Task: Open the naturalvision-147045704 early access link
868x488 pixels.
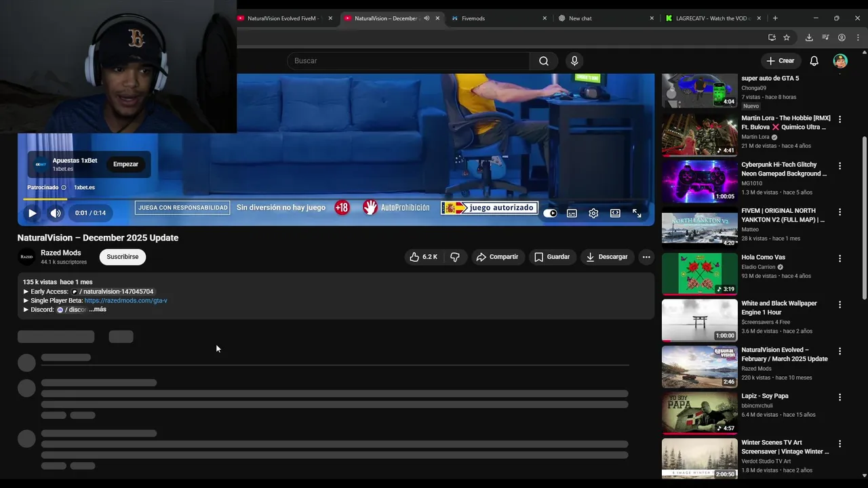Action: [113, 291]
